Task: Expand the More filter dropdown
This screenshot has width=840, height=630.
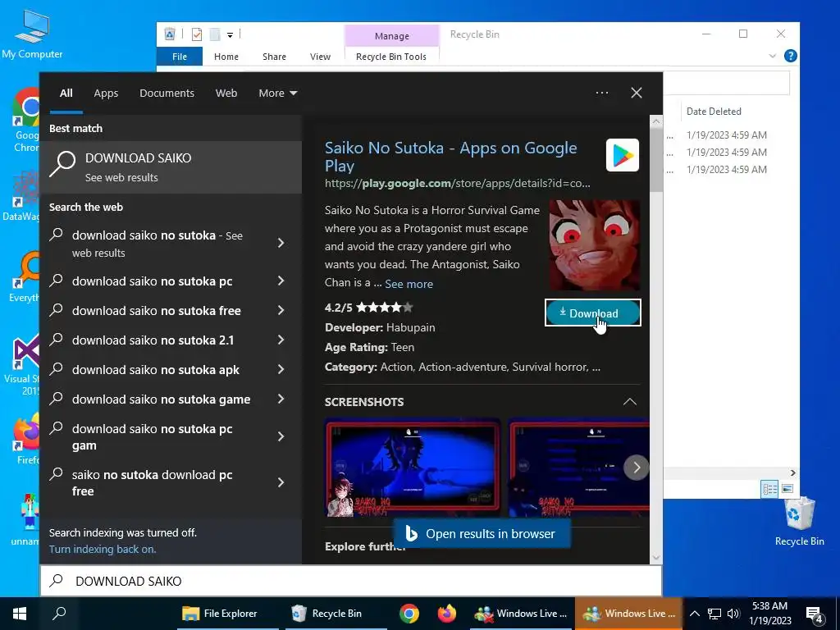Action: [x=277, y=94]
